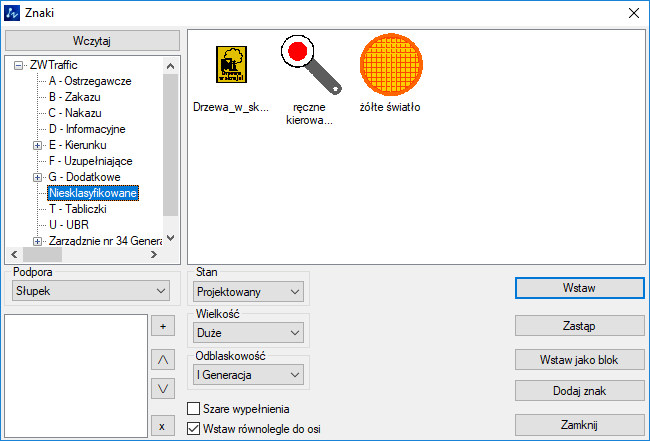
Task: Open the Podpora Słupek dropdown
Action: (88, 291)
